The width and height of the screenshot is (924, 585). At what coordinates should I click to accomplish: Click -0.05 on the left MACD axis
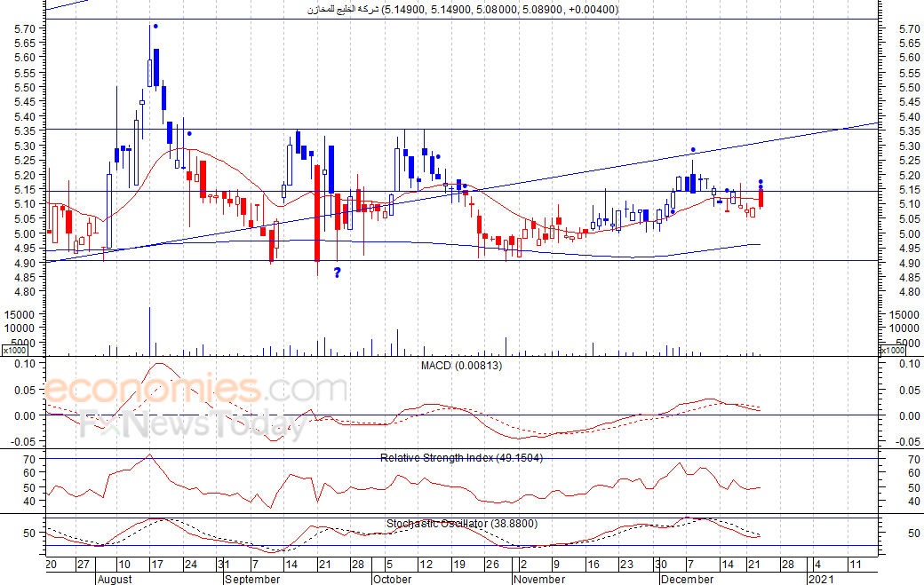pyautogui.click(x=24, y=441)
